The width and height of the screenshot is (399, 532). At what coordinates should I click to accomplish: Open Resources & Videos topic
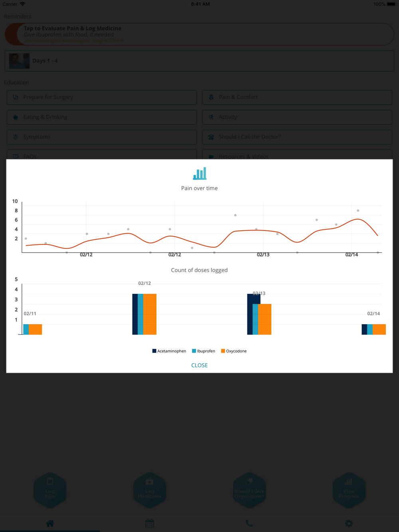pyautogui.click(x=297, y=155)
